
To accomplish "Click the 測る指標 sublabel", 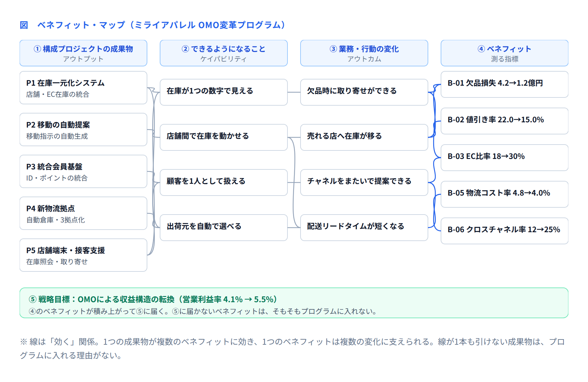I will click(505, 59).
